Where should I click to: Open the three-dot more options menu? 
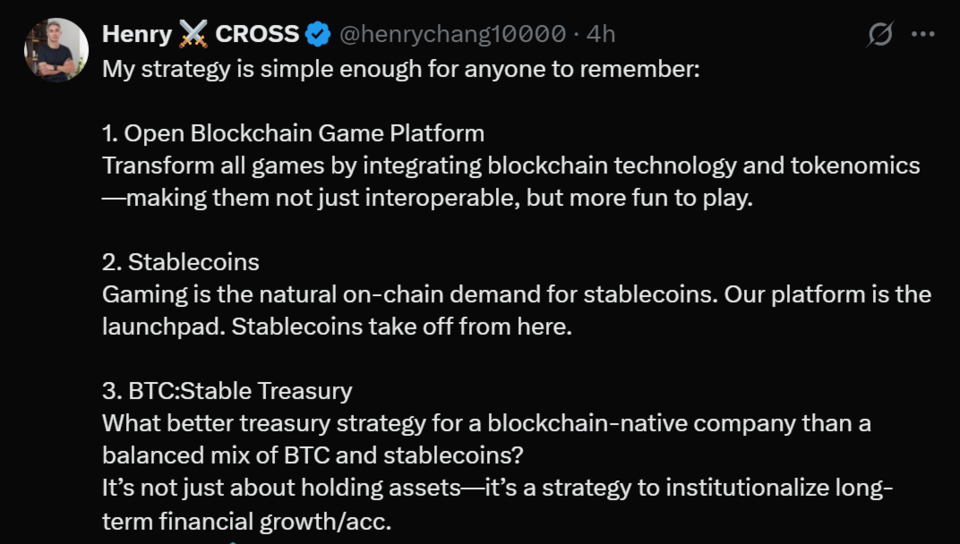922,35
